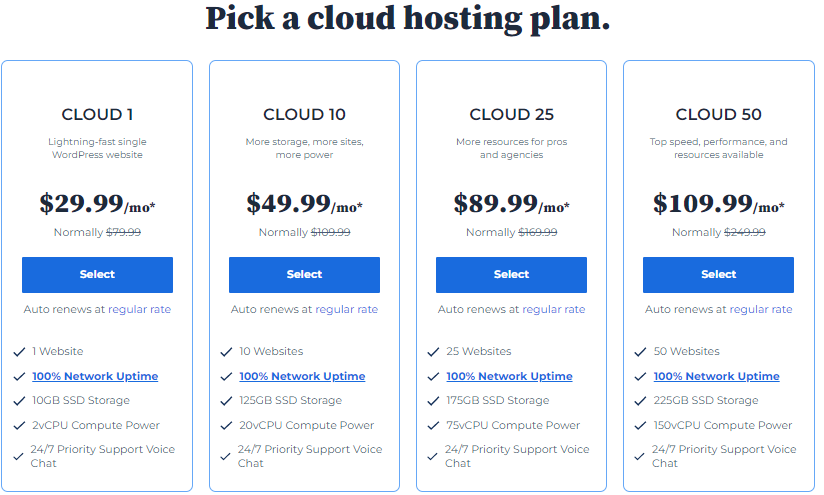
Task: Click checkmark beside 20vCPU Compute Power
Action: coord(226,426)
